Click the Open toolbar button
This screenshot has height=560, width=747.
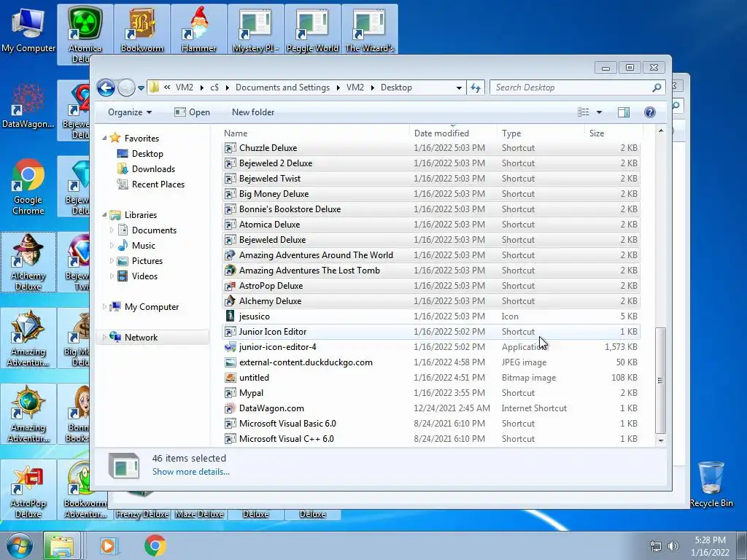192,112
